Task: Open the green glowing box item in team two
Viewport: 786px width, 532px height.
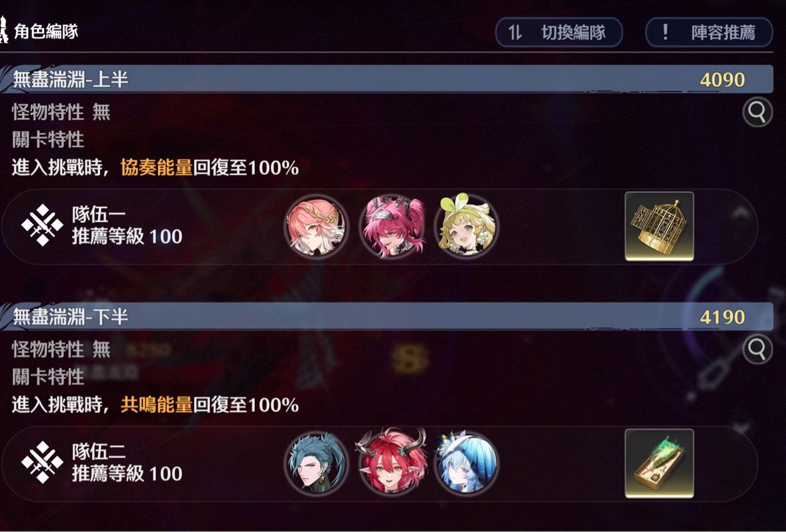Action: (x=660, y=463)
